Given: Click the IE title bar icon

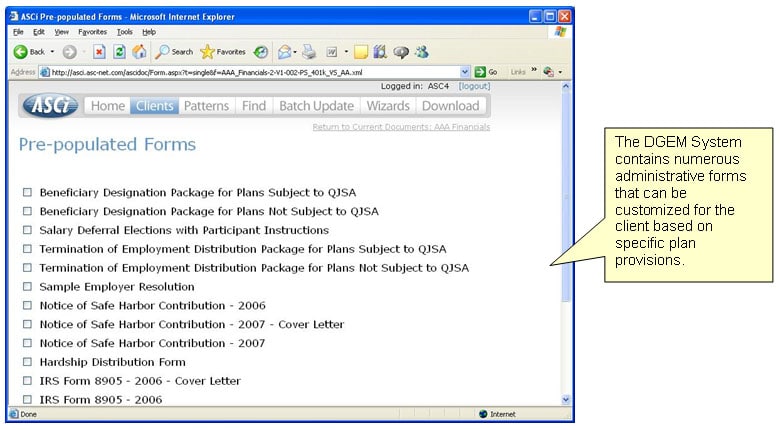Looking at the screenshot, I should coord(14,16).
